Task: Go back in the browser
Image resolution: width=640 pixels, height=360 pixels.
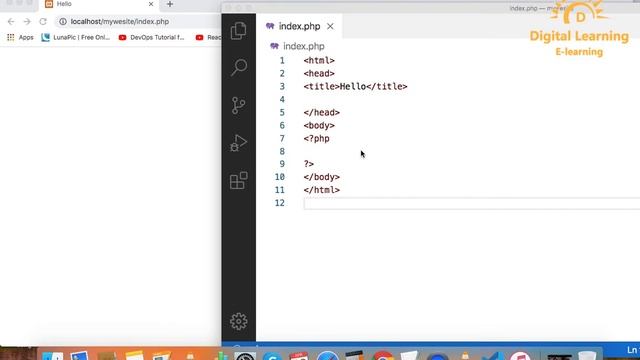Action: (11, 22)
